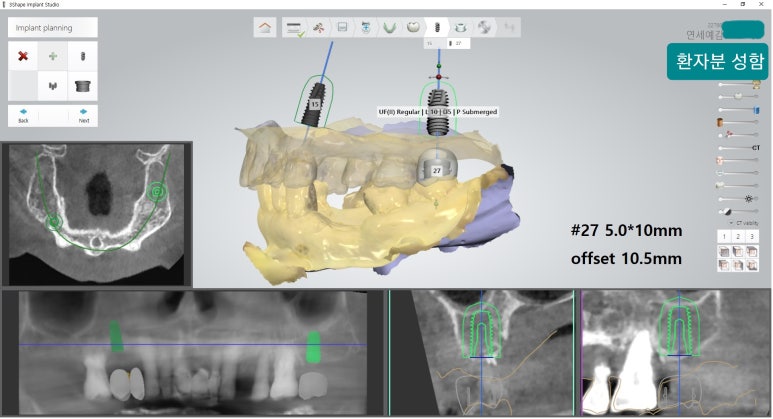The image size is (773, 419).
Task: Select the single implant screw tool icon
Action: coord(83,56)
